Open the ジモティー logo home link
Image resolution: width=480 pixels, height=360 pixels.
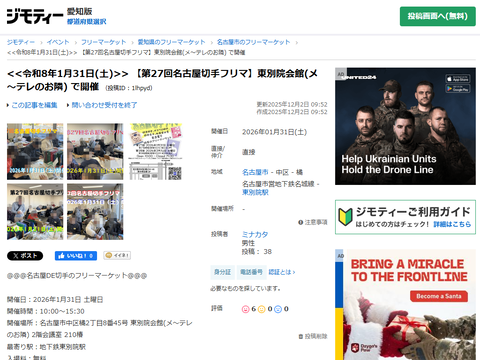(35, 16)
